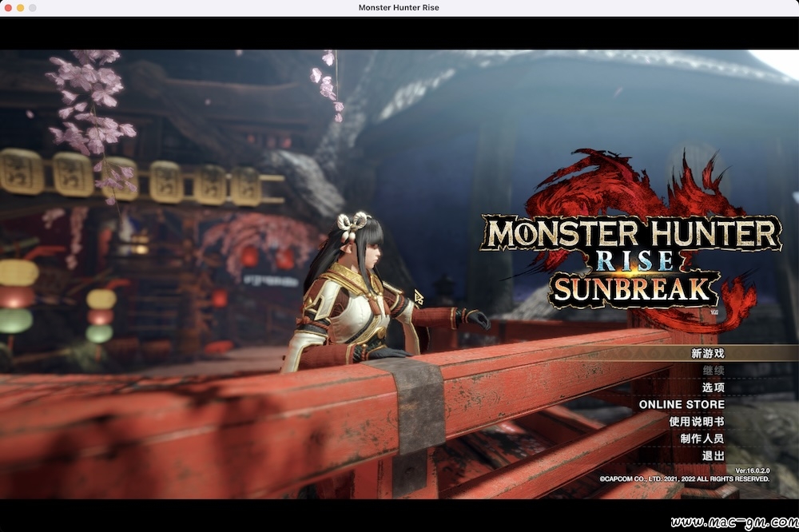Image resolution: width=799 pixels, height=532 pixels.
Task: View the 制作人员 credits
Action: (702, 439)
